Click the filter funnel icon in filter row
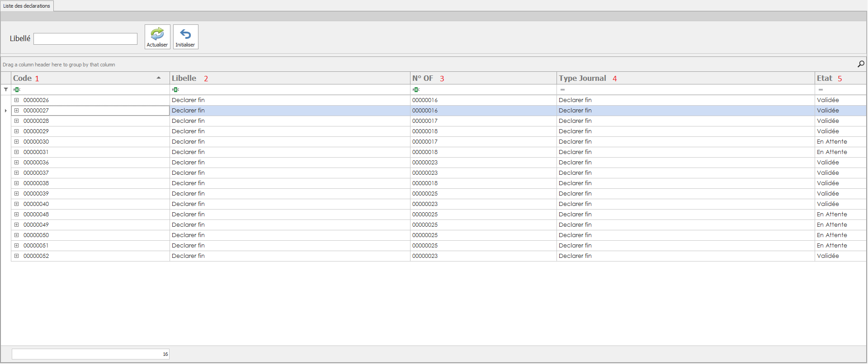868x364 pixels. 6,89
